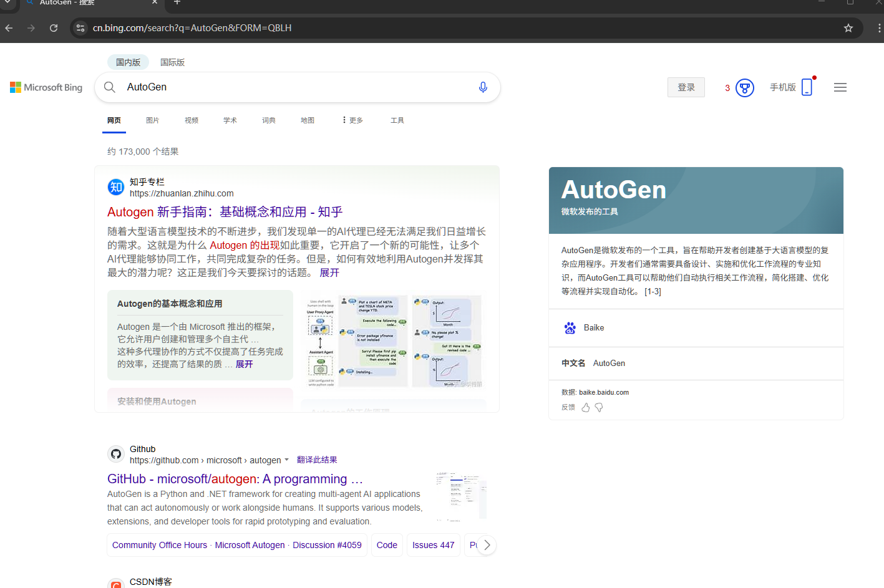Switch to the 地图 tab
Image resolution: width=884 pixels, height=588 pixels.
point(308,120)
